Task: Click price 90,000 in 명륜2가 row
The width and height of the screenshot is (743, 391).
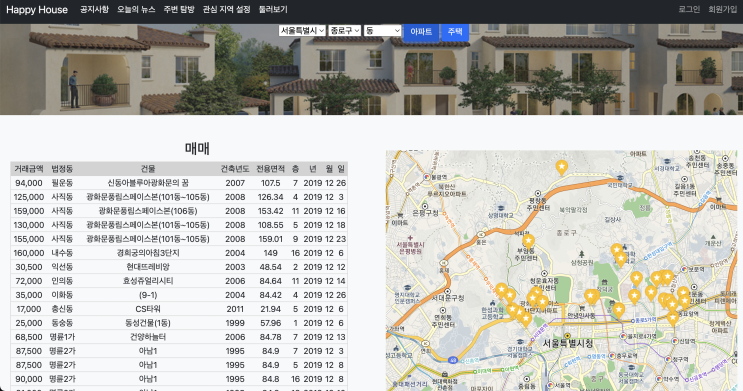Action: (x=28, y=379)
